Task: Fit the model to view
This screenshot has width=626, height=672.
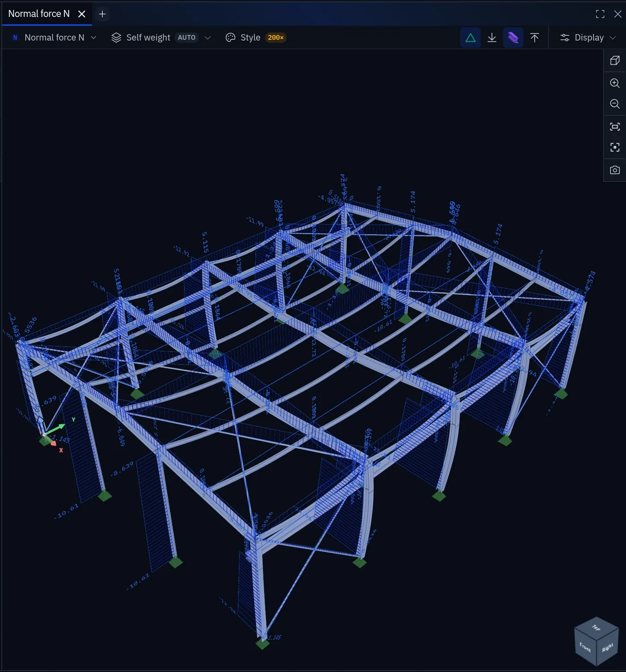Action: (615, 127)
